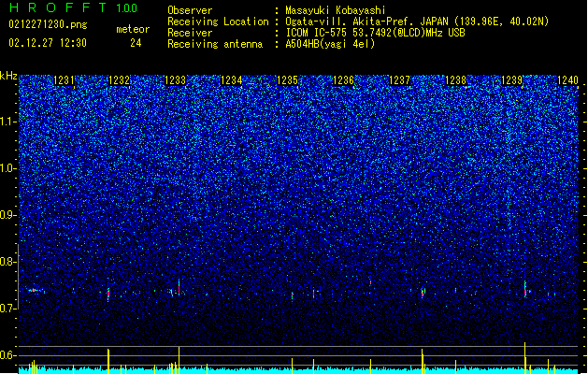Click the horizontal meteor echo trace near 1231
588x374 pixels.
point(36,291)
